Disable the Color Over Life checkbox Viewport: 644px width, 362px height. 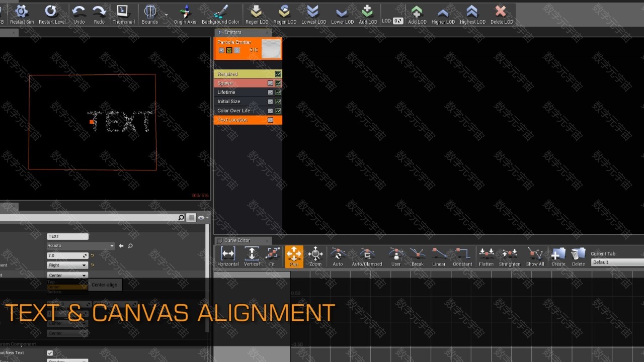click(x=271, y=111)
